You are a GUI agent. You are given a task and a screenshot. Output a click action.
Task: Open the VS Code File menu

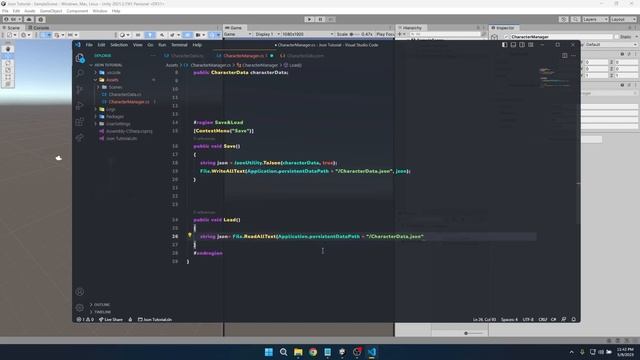pyautogui.click(x=89, y=45)
